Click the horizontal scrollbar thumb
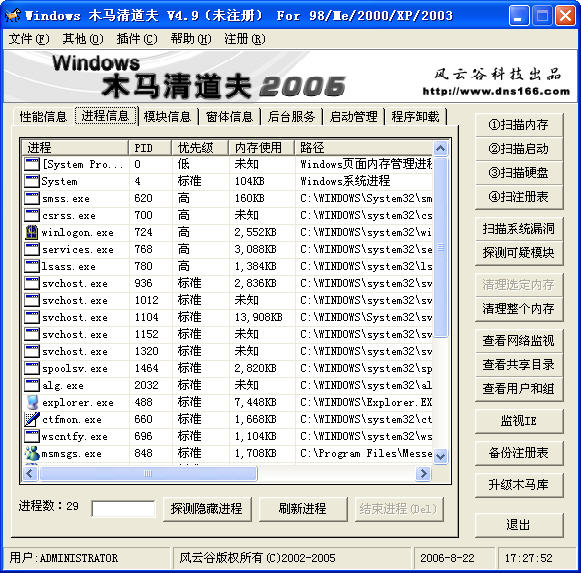 [x=148, y=473]
